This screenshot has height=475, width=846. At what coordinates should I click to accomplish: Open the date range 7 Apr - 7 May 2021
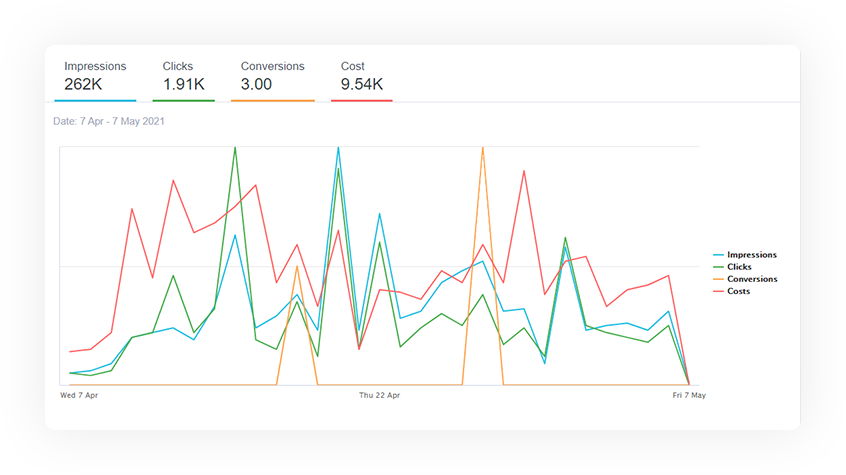point(108,121)
